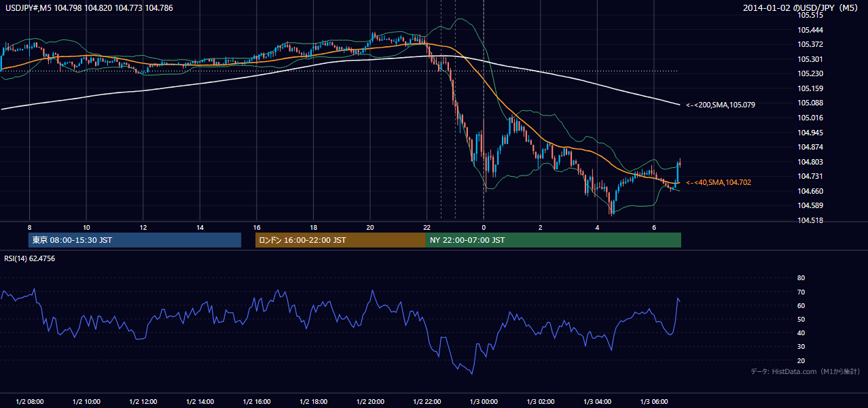Image resolution: width=868 pixels, height=408 pixels.
Task: Click the 1/3 00:00 time axis label
Action: 484,402
